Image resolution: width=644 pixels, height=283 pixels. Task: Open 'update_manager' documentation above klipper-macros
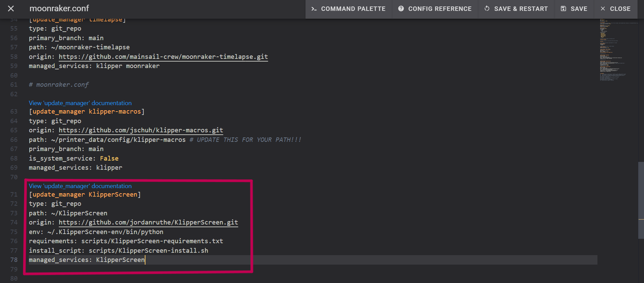[x=80, y=103]
